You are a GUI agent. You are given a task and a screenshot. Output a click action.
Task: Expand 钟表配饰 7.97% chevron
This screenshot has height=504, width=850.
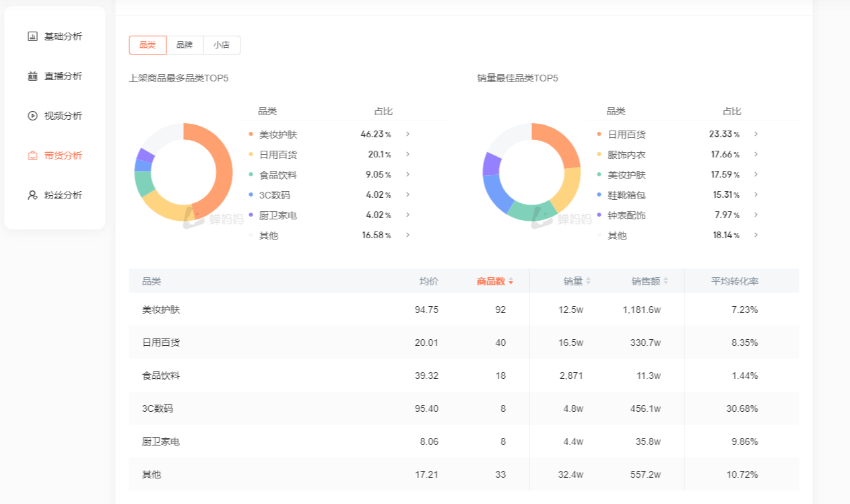pos(756,215)
